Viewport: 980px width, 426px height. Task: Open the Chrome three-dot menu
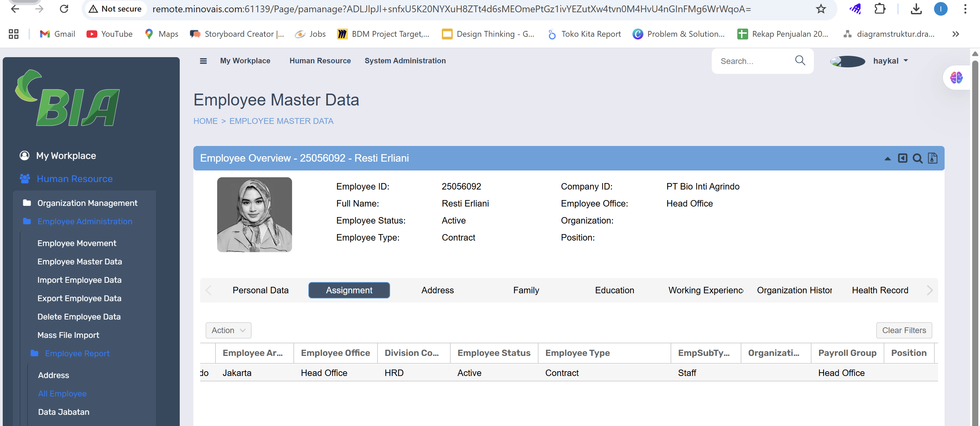coord(965,9)
